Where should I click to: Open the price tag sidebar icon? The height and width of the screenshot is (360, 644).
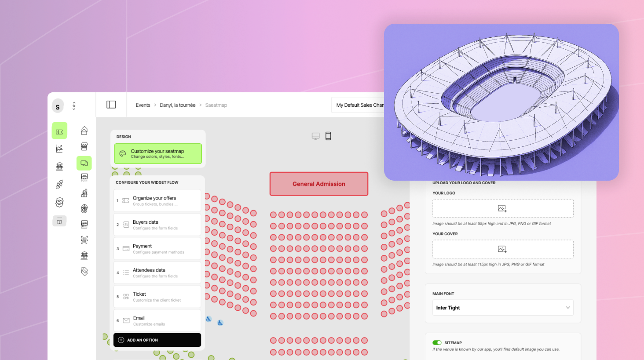pos(84,271)
